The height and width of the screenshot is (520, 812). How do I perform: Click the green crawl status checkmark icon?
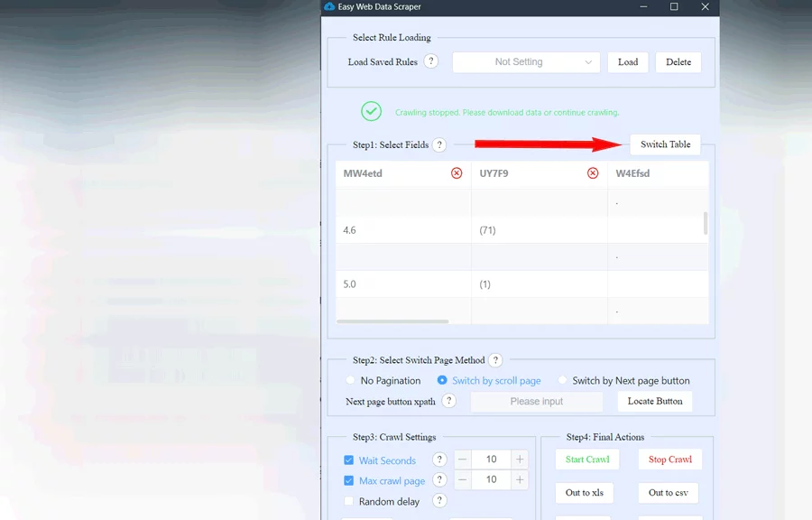pyautogui.click(x=371, y=111)
